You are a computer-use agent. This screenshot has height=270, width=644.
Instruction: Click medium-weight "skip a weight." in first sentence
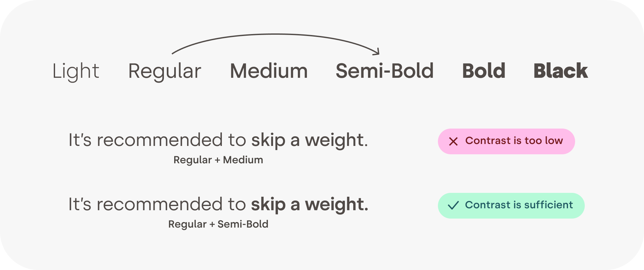[x=309, y=140]
